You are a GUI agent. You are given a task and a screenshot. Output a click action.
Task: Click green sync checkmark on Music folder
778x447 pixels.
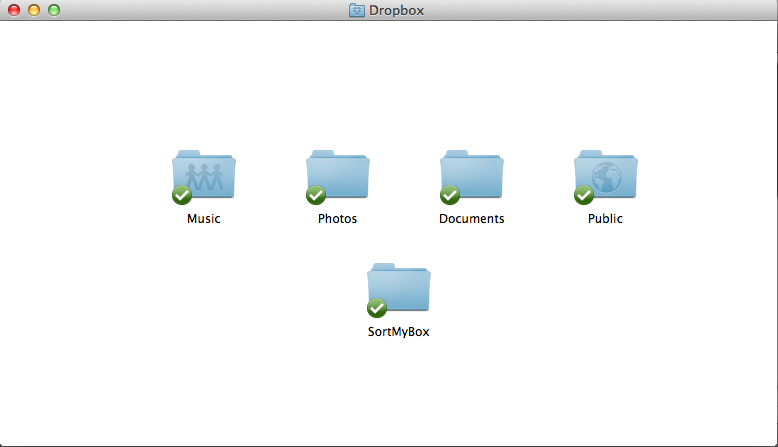click(182, 195)
